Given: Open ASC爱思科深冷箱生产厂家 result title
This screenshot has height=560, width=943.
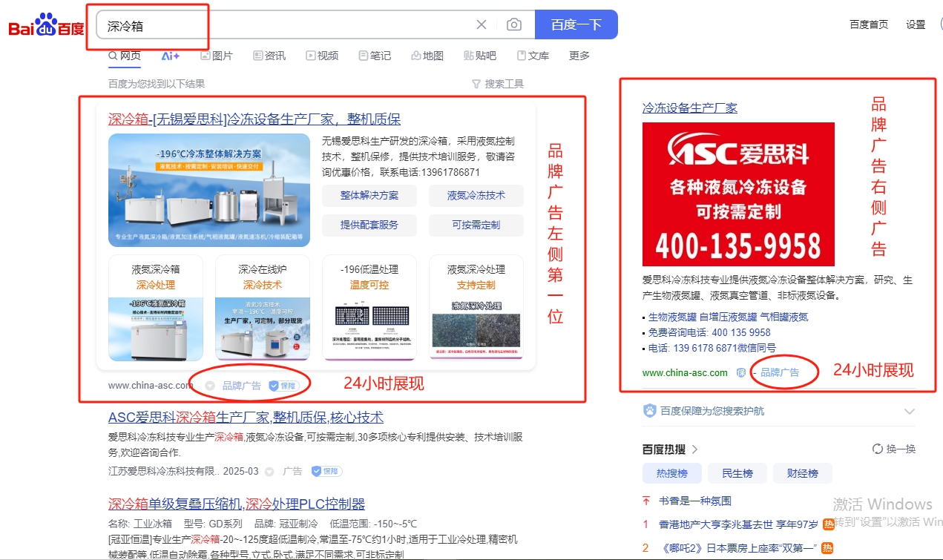Looking at the screenshot, I should [x=246, y=417].
